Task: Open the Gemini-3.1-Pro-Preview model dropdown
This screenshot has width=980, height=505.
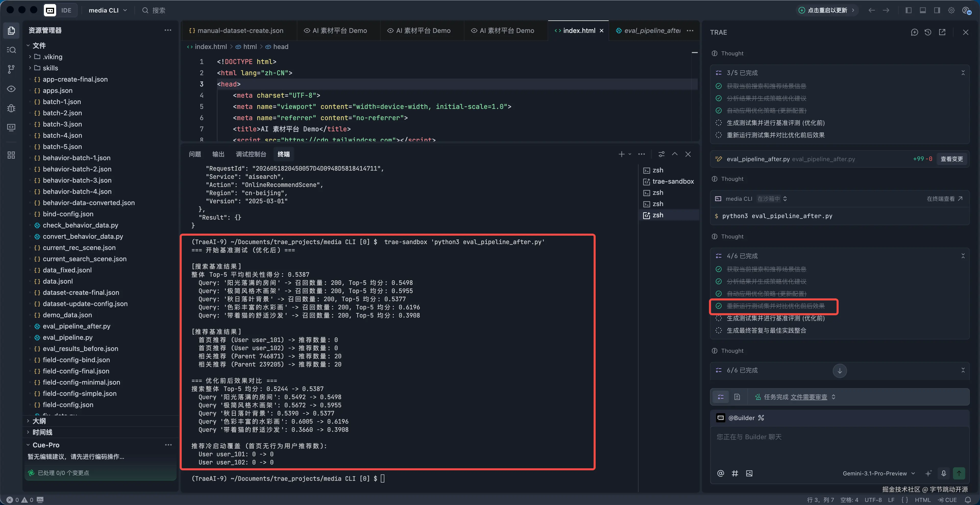Action: (x=879, y=473)
